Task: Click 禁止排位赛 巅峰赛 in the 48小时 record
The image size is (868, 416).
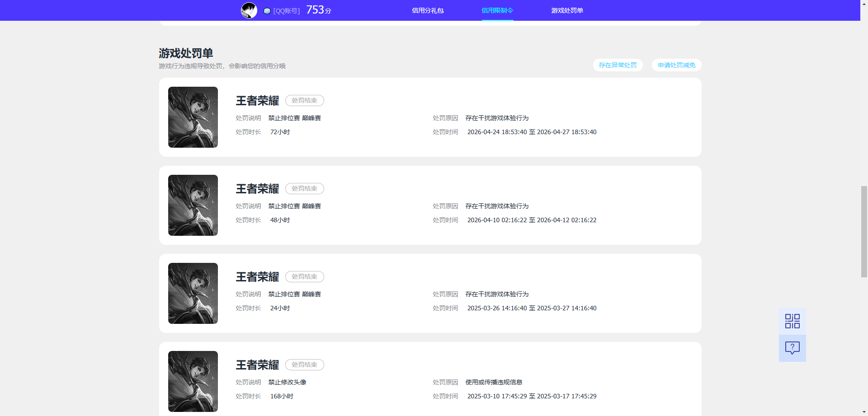Action: click(x=294, y=206)
